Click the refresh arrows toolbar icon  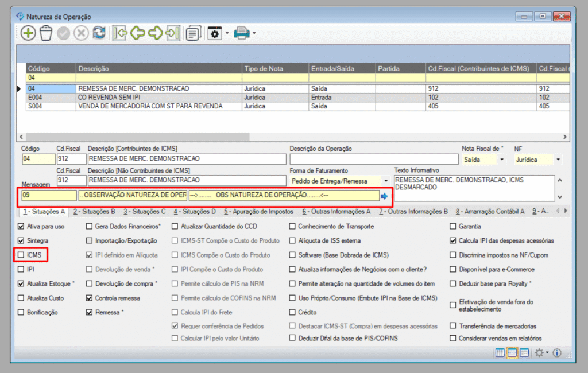(99, 33)
